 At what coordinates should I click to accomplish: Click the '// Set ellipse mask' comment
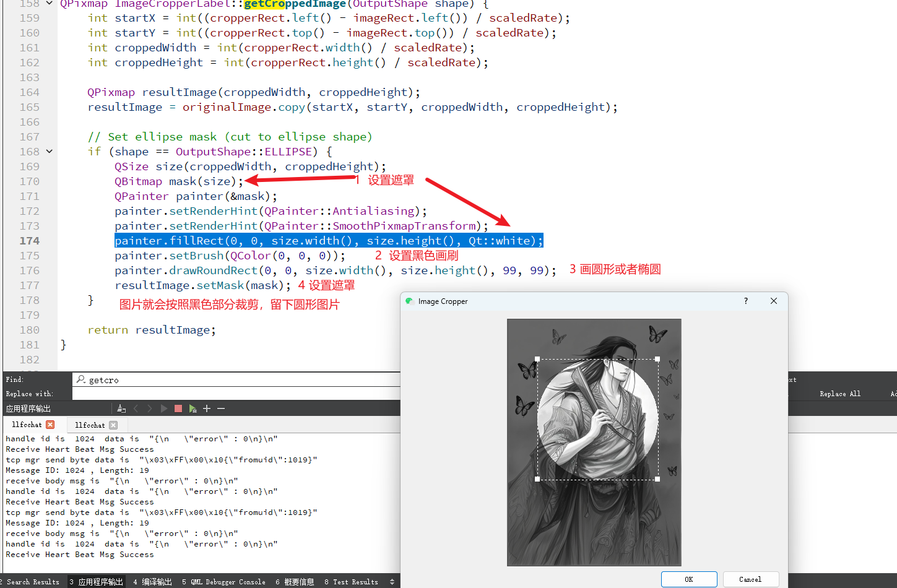[230, 137]
